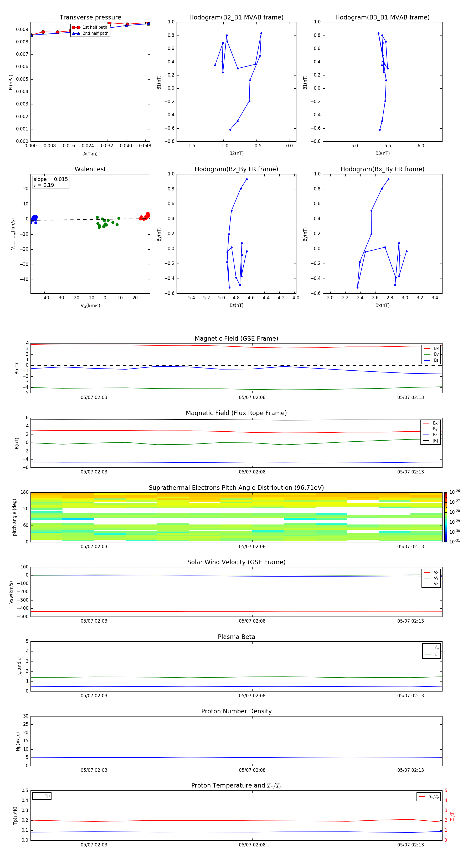Click 'Bx'' legend entry in Flux Rope plot

[431, 423]
